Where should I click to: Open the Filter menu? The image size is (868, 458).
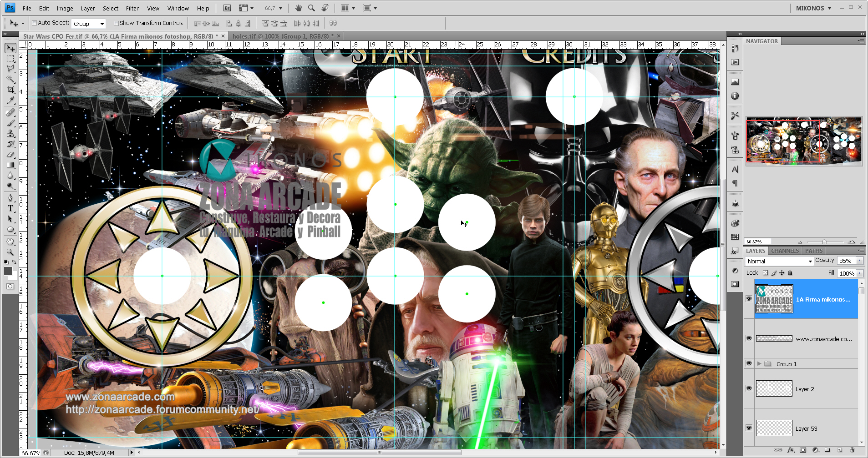click(x=132, y=8)
